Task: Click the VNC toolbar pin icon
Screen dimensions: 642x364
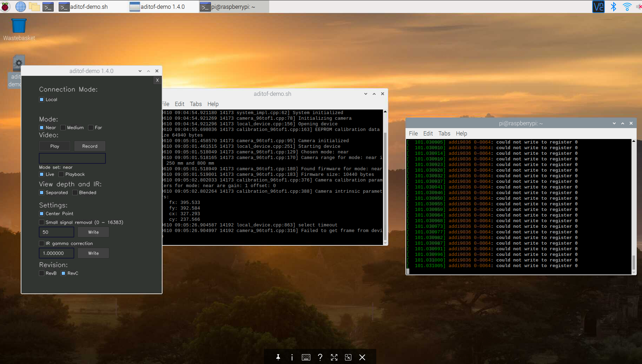Action: click(x=278, y=357)
